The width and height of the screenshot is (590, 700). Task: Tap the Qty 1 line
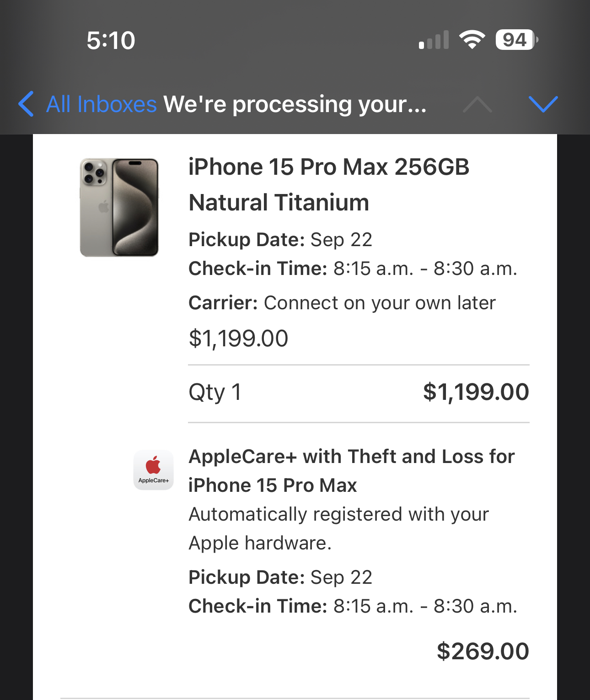pos(215,393)
